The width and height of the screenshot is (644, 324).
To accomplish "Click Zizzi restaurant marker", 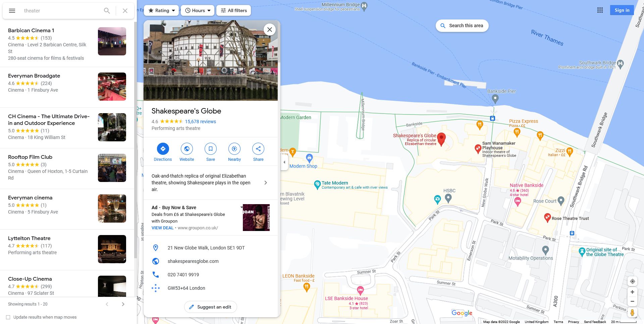I will click(x=570, y=152).
